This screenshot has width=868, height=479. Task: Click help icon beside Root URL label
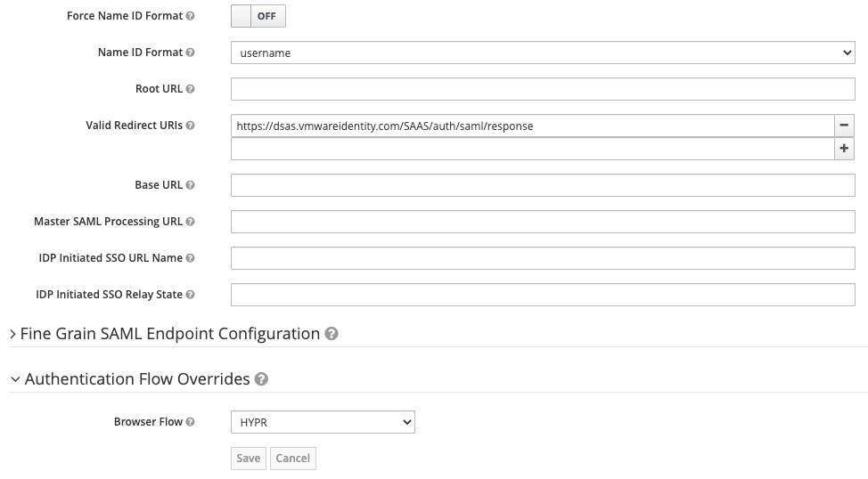pos(191,89)
